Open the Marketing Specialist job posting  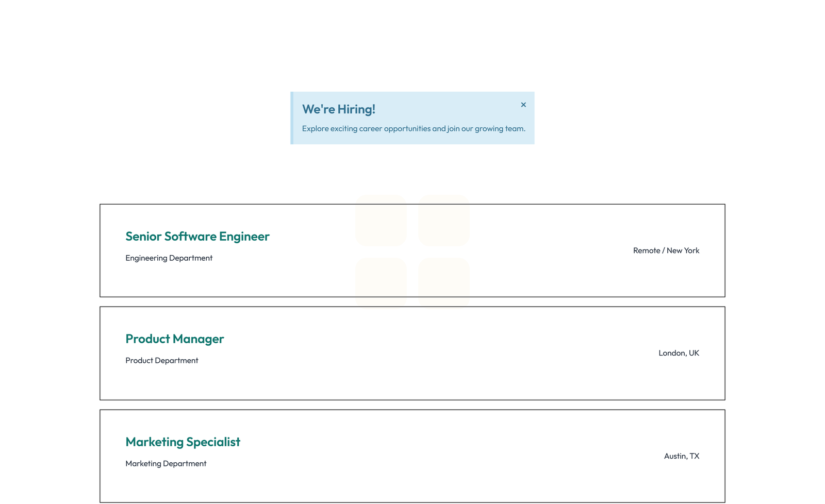click(183, 442)
